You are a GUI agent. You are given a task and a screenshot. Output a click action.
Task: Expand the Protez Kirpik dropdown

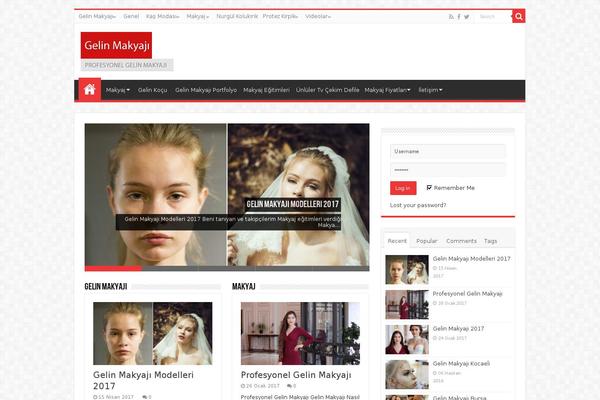click(280, 16)
